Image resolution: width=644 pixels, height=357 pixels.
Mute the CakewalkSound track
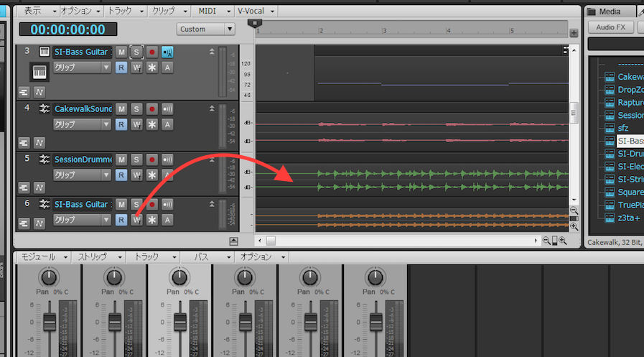point(121,109)
